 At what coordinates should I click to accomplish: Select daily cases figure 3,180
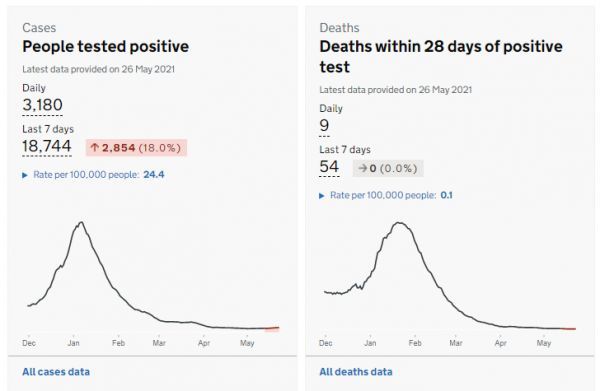pyautogui.click(x=42, y=105)
